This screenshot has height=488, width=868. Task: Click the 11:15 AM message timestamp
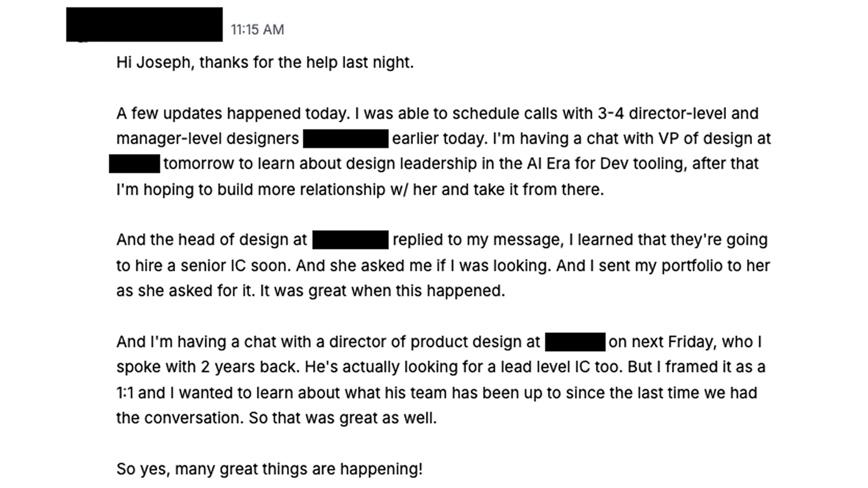(257, 30)
